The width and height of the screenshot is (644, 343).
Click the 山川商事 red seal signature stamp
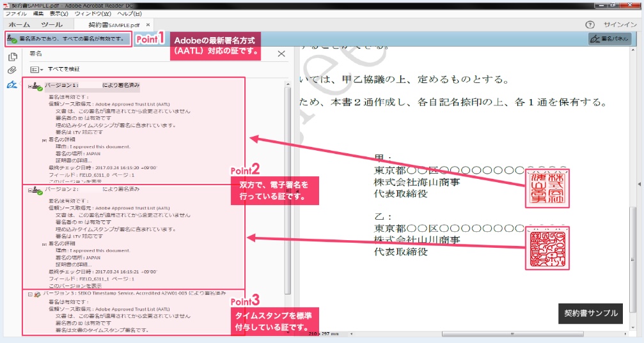pos(547,248)
